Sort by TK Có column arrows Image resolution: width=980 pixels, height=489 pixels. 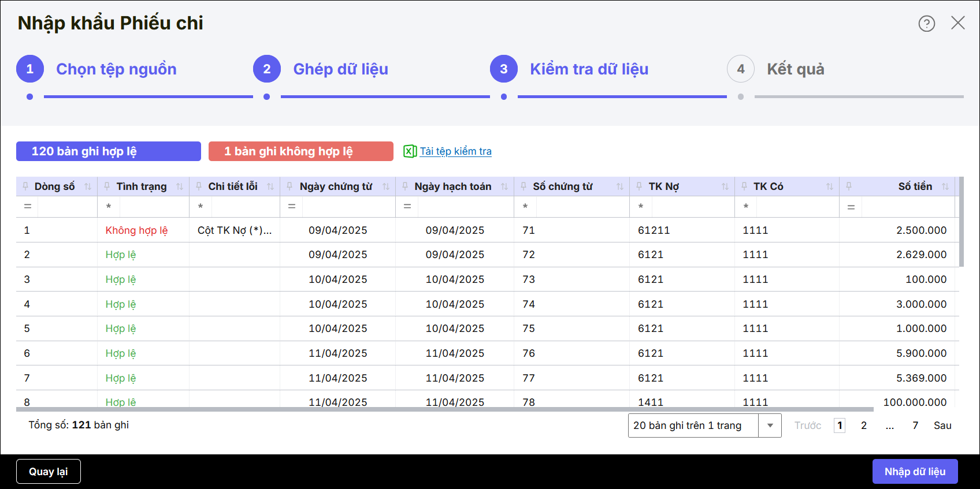point(830,186)
